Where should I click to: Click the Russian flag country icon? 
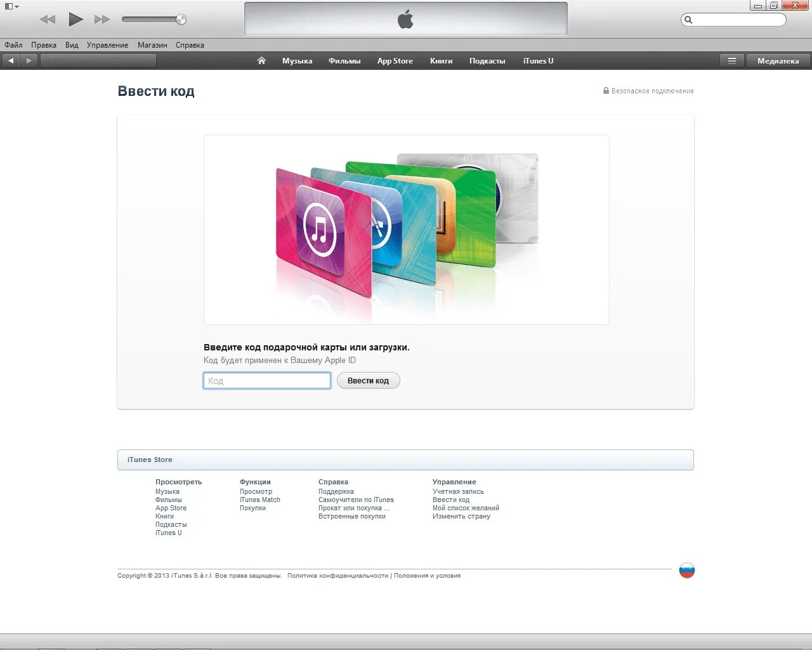(687, 570)
